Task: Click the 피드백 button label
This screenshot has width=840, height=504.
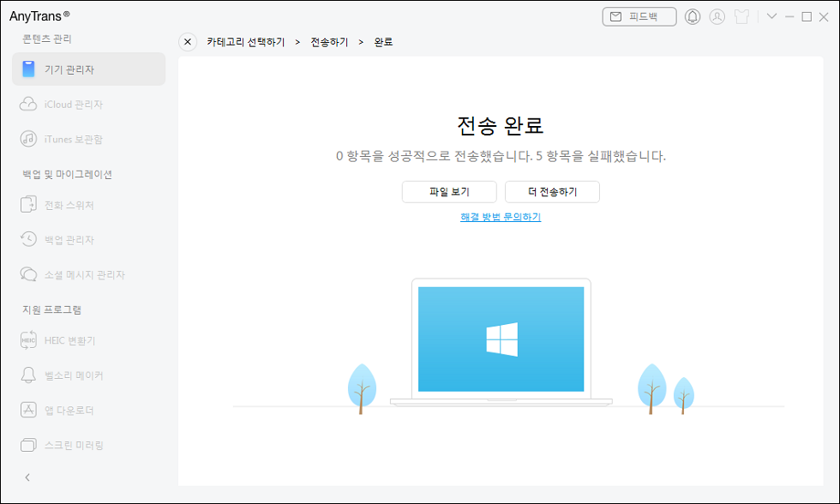Action: click(x=643, y=16)
